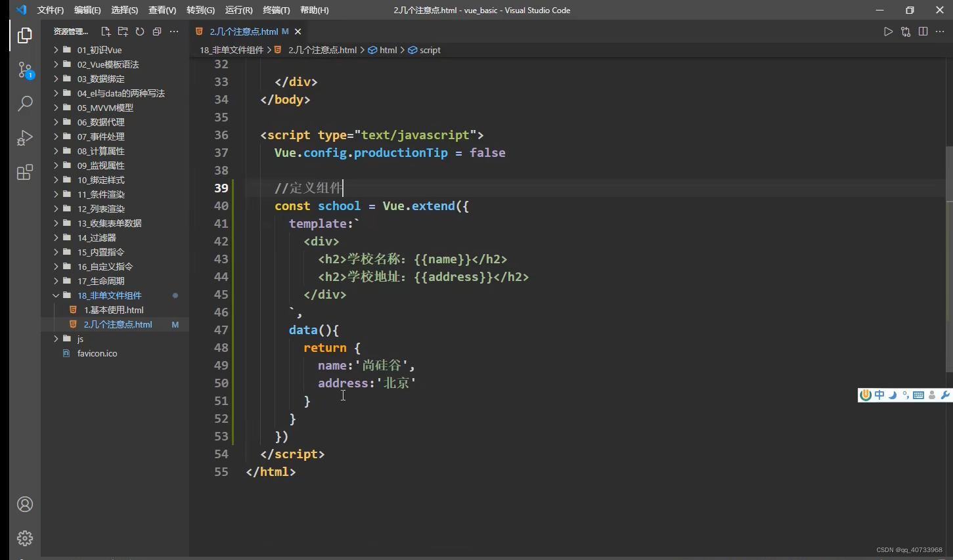Open the 查看(V) menu
Screen dimensions: 953x560
162,10
